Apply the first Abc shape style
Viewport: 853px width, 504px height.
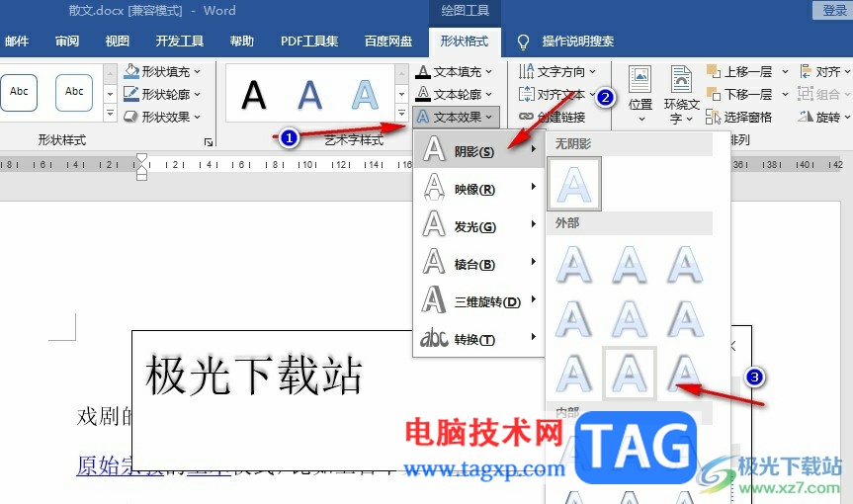19,93
